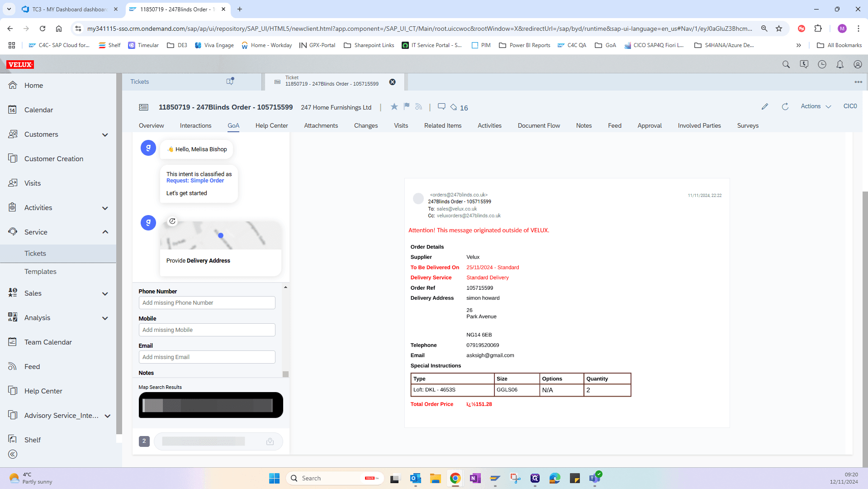Click the 247 Home Furnishings Ltd link

click(x=336, y=108)
